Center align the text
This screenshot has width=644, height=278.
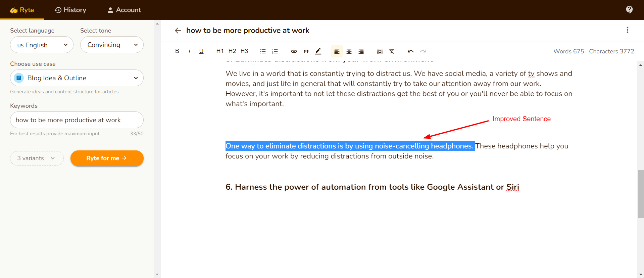point(349,51)
